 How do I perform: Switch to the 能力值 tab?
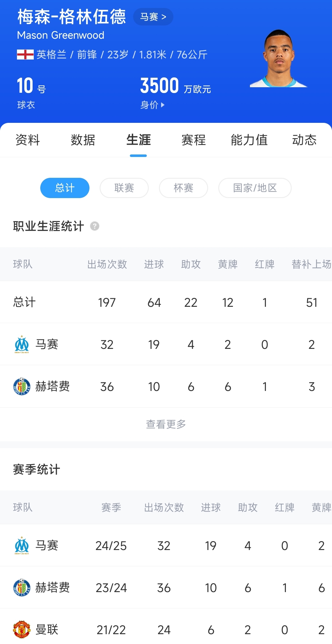(x=249, y=140)
